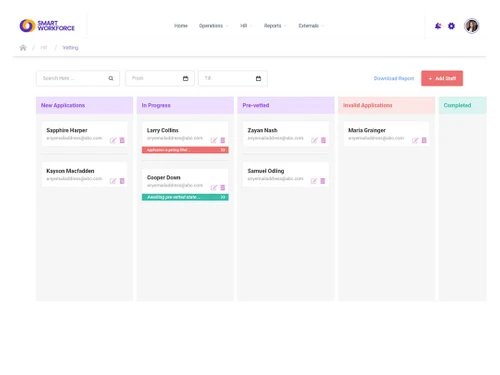The image size is (500, 375).
Task: Open Cooper Doan's name
Action: click(164, 178)
